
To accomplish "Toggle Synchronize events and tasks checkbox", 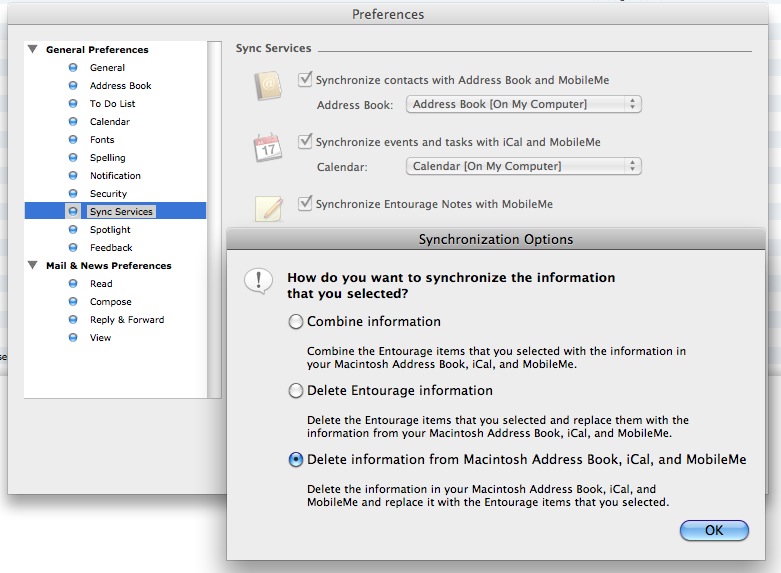I will (305, 141).
